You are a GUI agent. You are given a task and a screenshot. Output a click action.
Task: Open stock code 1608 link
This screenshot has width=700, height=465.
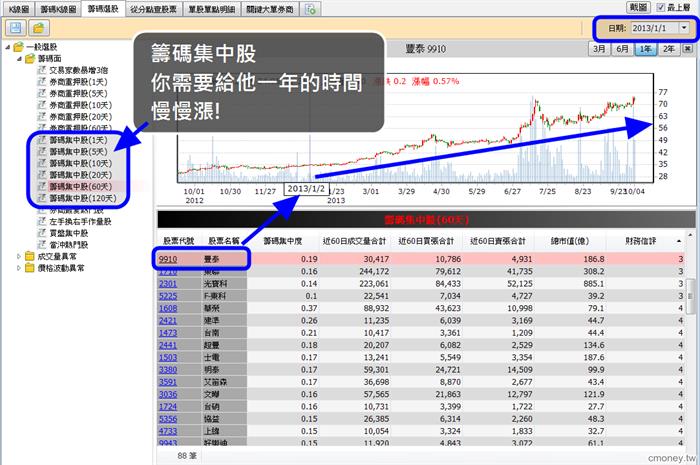pyautogui.click(x=168, y=308)
